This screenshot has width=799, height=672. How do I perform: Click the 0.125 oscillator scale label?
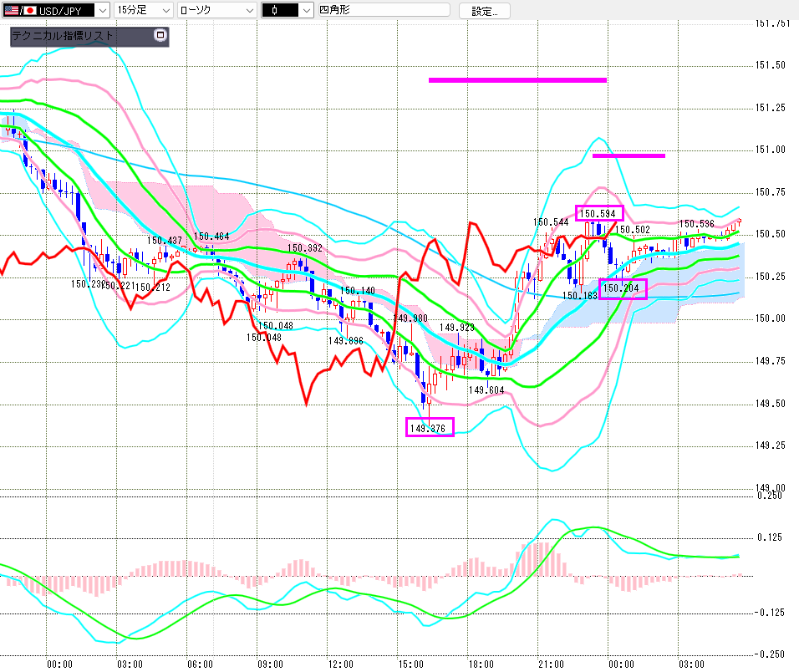click(x=770, y=537)
